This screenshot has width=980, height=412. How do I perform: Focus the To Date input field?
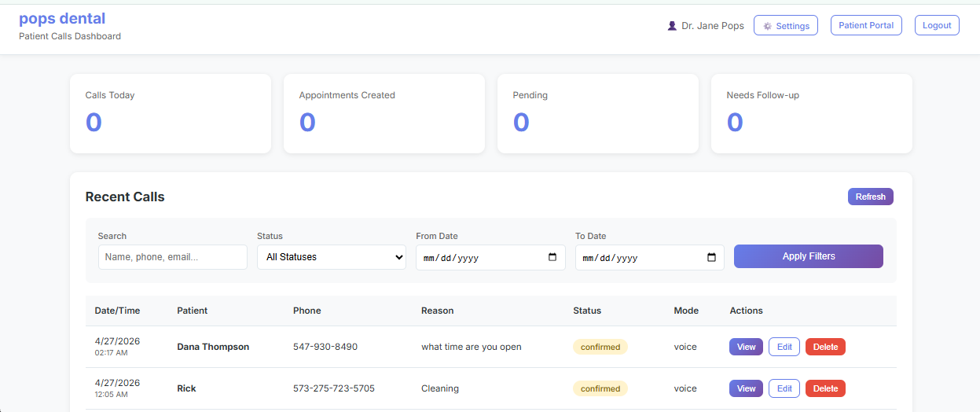(x=638, y=257)
